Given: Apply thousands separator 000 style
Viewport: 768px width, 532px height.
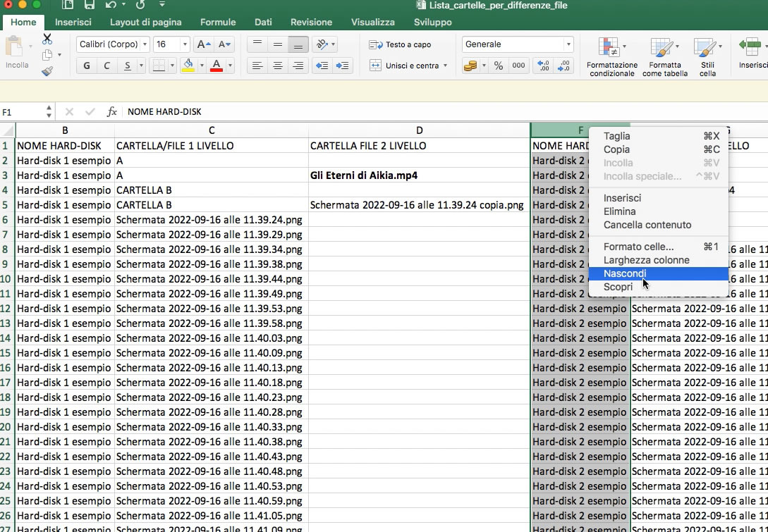Looking at the screenshot, I should (x=518, y=66).
